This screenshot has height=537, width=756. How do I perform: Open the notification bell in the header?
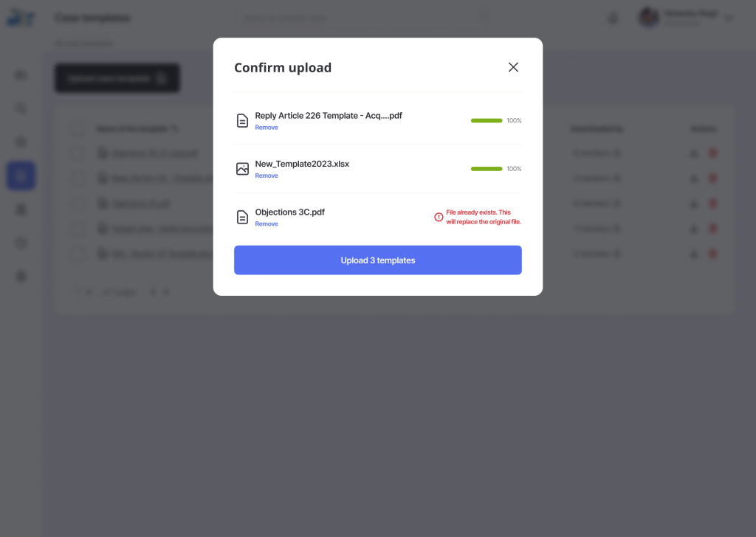tap(613, 18)
